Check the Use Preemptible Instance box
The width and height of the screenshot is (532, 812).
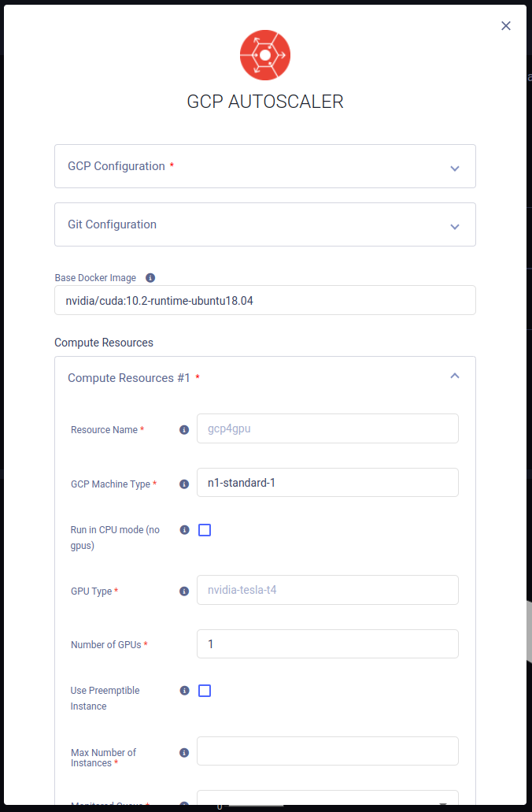pyautogui.click(x=205, y=691)
